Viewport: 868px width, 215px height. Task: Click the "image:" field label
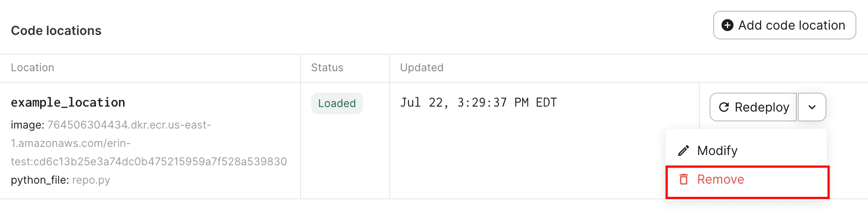[x=27, y=125]
